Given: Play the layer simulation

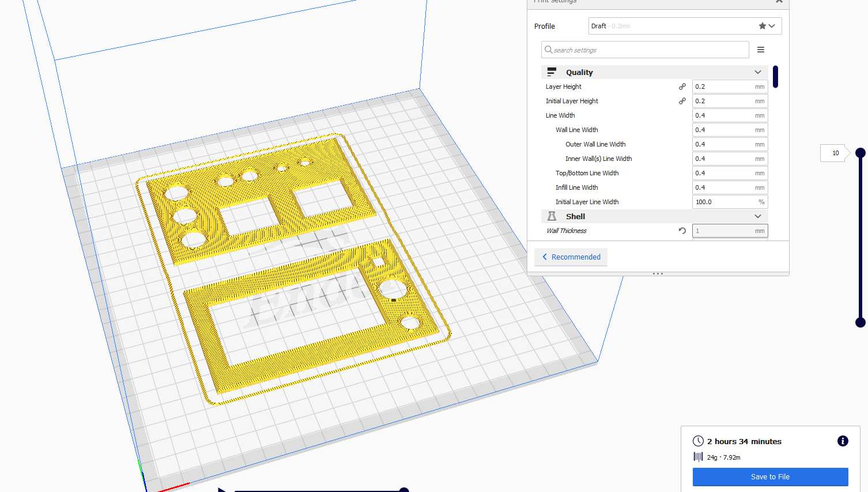Looking at the screenshot, I should tap(222, 490).
